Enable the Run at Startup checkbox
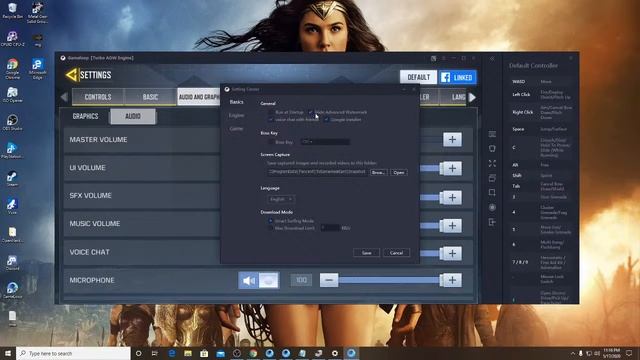640x360 pixels. 271,112
